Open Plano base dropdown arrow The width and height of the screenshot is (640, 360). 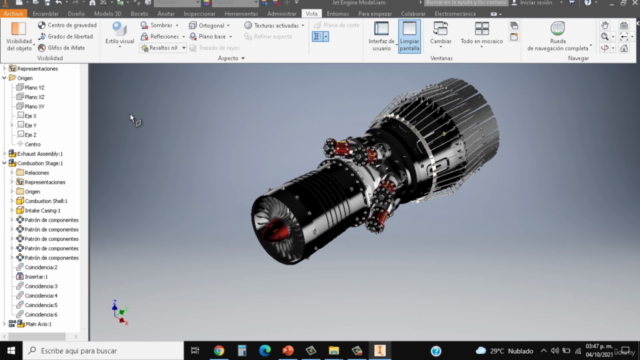click(x=230, y=37)
